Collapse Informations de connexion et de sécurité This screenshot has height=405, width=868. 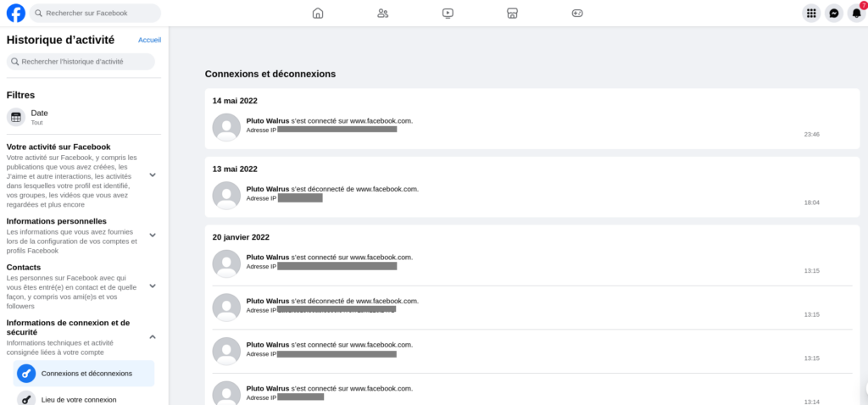(x=153, y=336)
